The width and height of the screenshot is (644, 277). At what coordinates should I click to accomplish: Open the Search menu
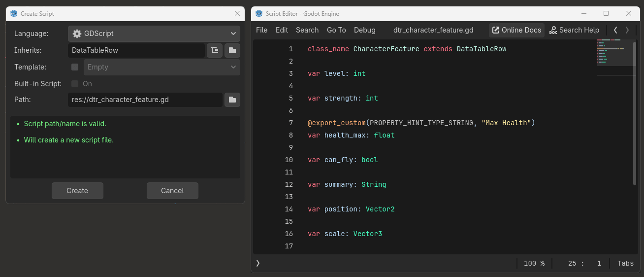point(307,30)
